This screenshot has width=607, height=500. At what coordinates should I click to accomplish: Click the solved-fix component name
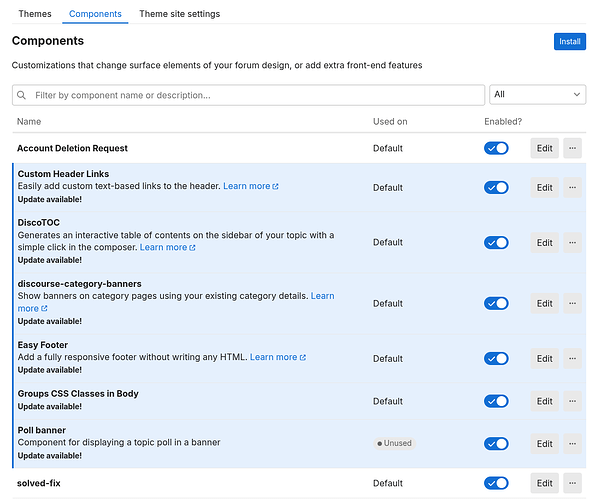pos(39,483)
